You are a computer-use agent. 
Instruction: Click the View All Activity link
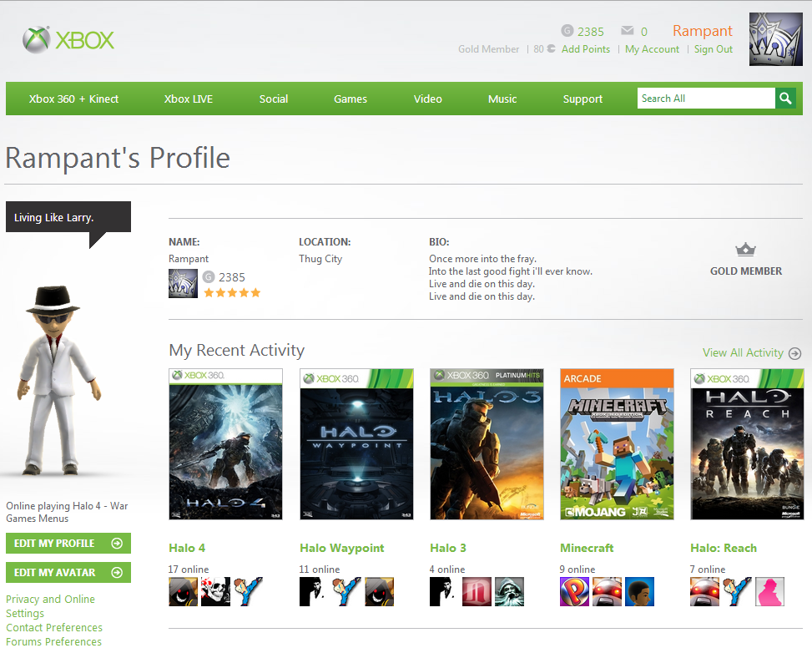pos(743,352)
